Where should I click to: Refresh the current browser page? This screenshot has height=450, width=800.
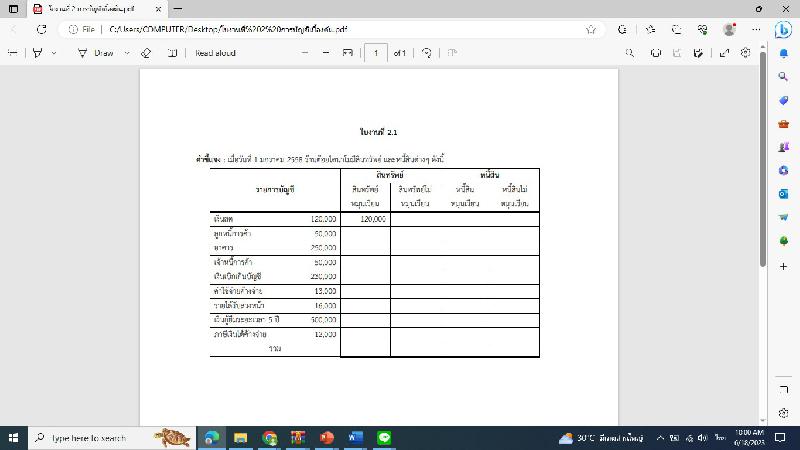(x=41, y=30)
